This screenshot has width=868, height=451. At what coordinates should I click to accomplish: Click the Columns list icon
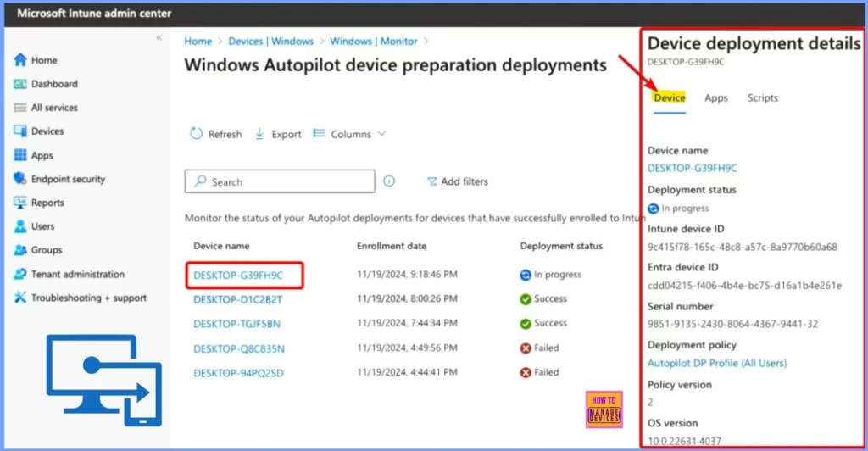[x=319, y=133]
